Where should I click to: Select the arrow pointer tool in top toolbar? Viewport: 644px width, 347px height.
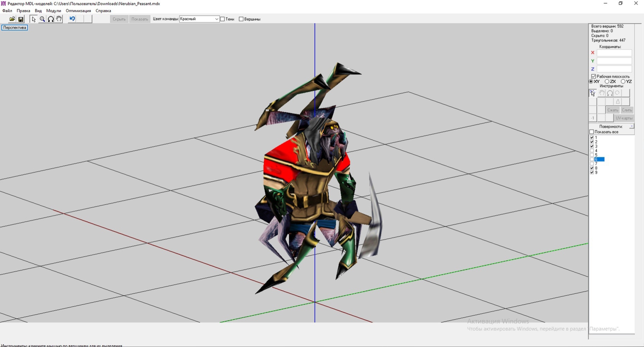[34, 19]
